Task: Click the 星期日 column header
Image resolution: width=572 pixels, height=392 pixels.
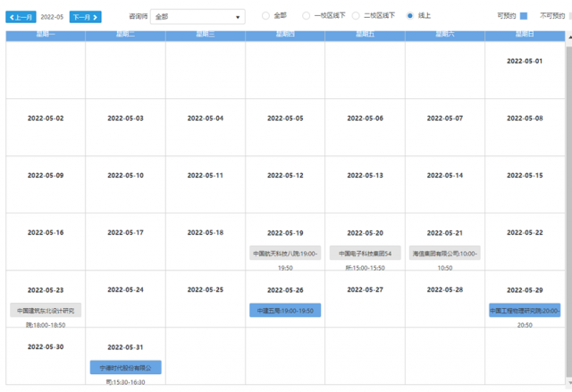Action: pos(525,35)
